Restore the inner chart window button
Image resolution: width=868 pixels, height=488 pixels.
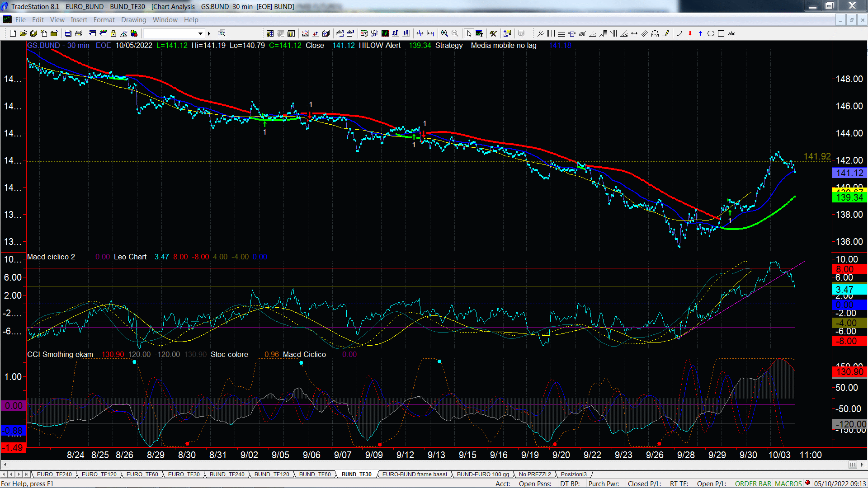pyautogui.click(x=851, y=20)
